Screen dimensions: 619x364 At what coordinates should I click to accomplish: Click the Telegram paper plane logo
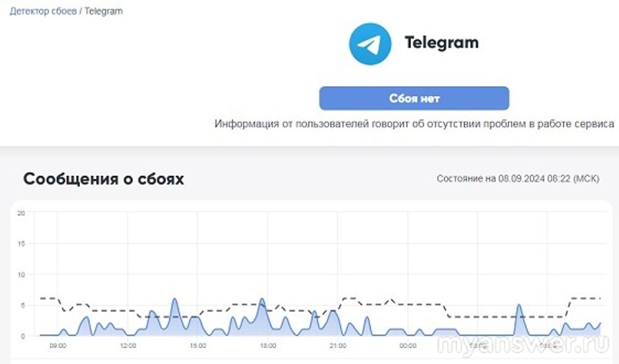[x=370, y=43]
